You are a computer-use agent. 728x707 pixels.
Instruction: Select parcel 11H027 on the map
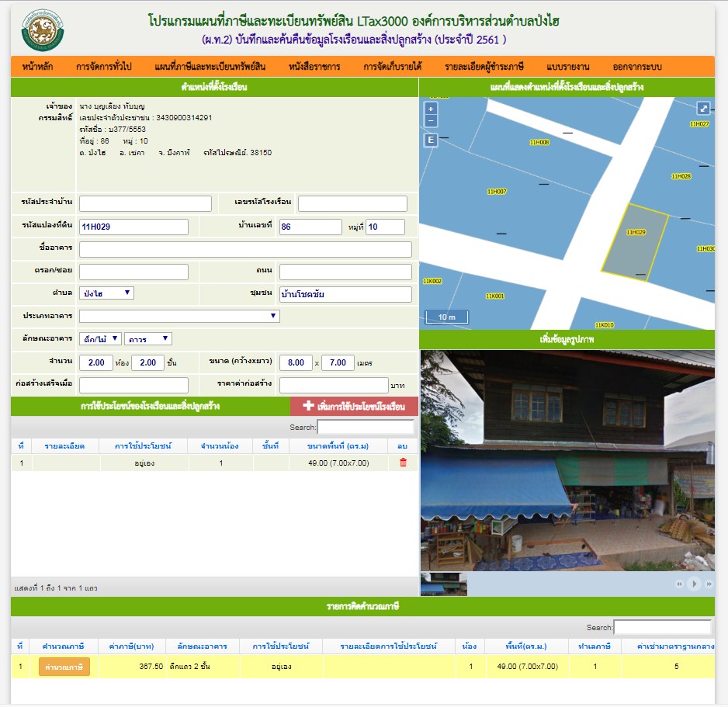699,124
